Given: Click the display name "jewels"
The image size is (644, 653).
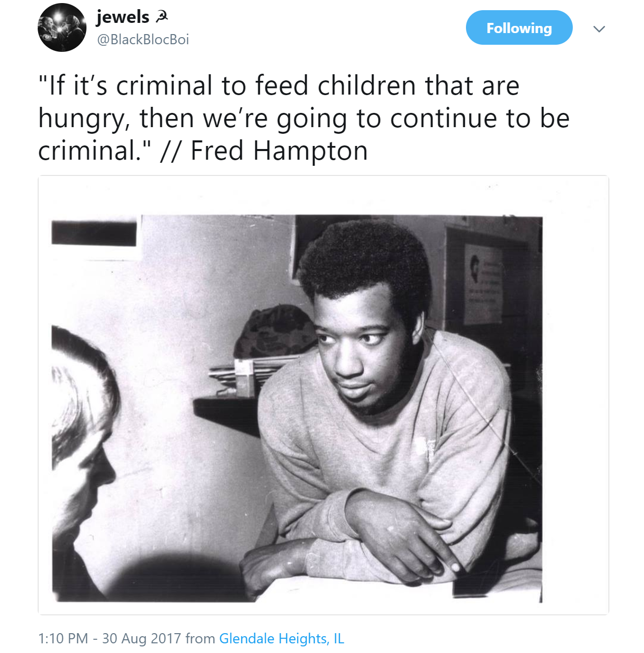Looking at the screenshot, I should (x=123, y=17).
